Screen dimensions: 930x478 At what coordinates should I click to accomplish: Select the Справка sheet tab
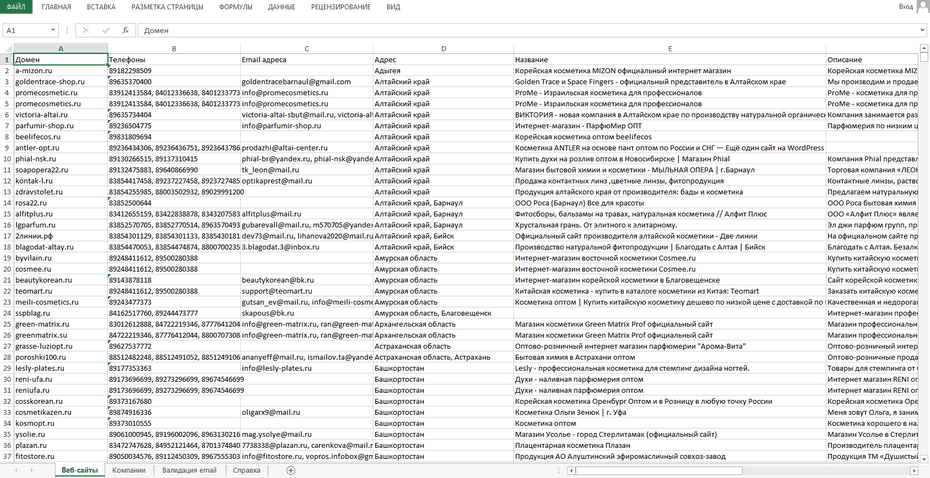pyautogui.click(x=246, y=470)
